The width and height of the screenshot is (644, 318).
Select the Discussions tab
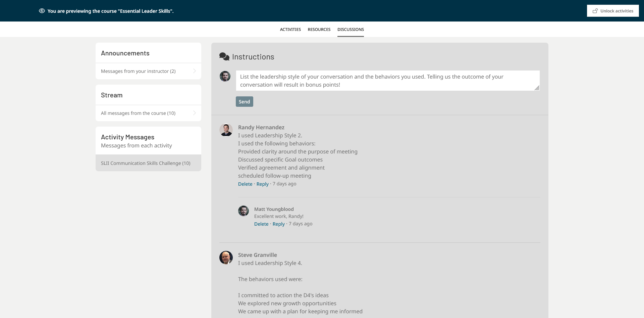[351, 30]
